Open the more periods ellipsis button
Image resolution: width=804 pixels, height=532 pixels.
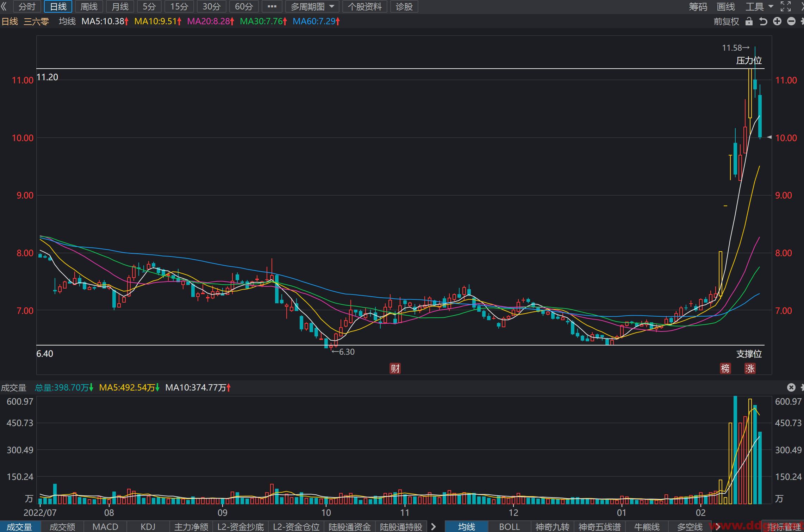click(272, 7)
